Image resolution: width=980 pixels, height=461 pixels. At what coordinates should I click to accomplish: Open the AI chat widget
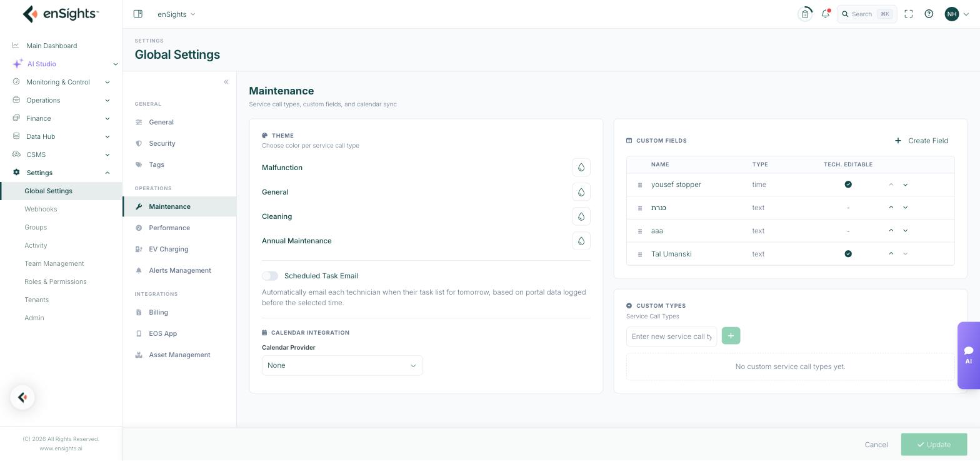[969, 355]
